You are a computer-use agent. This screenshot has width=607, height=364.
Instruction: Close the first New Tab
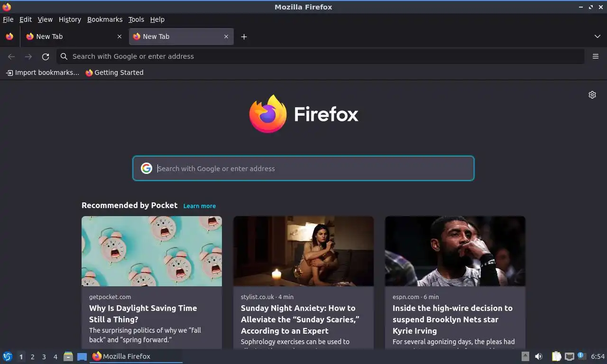[120, 36]
